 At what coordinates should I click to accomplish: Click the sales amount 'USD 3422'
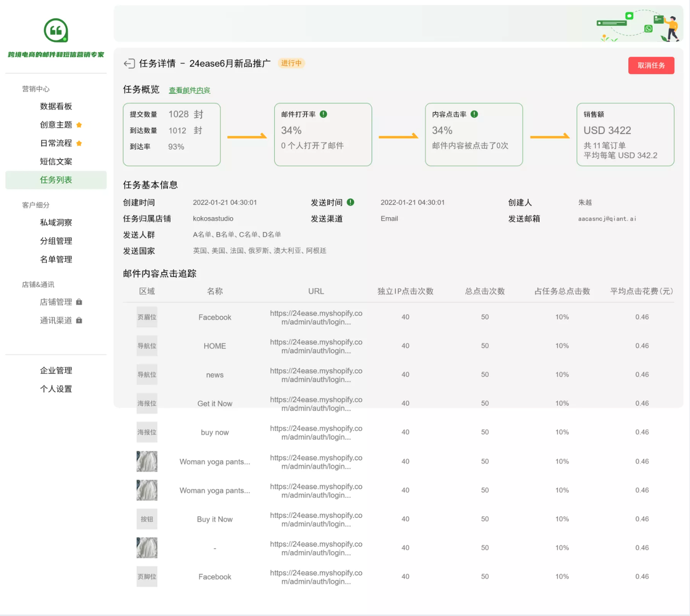coord(607,130)
